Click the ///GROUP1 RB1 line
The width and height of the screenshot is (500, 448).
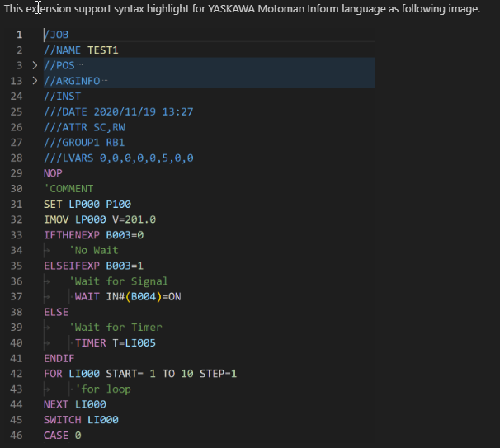pos(84,142)
